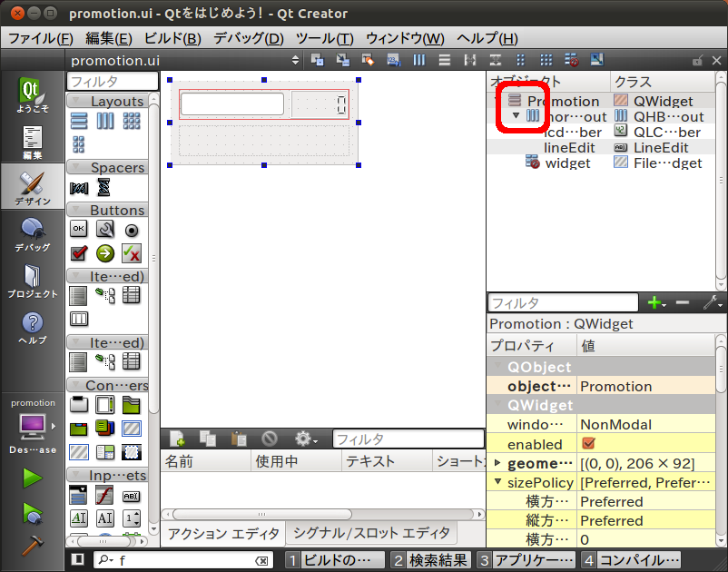This screenshot has width=728, height=572.
Task: Collapse the sizePolicy property group
Action: pyautogui.click(x=497, y=482)
